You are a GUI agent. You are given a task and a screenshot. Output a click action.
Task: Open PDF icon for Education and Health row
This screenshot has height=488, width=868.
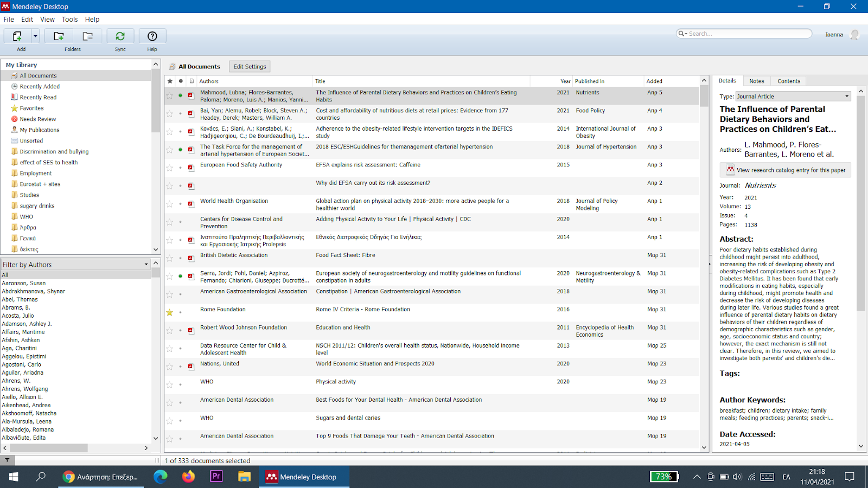[191, 331]
